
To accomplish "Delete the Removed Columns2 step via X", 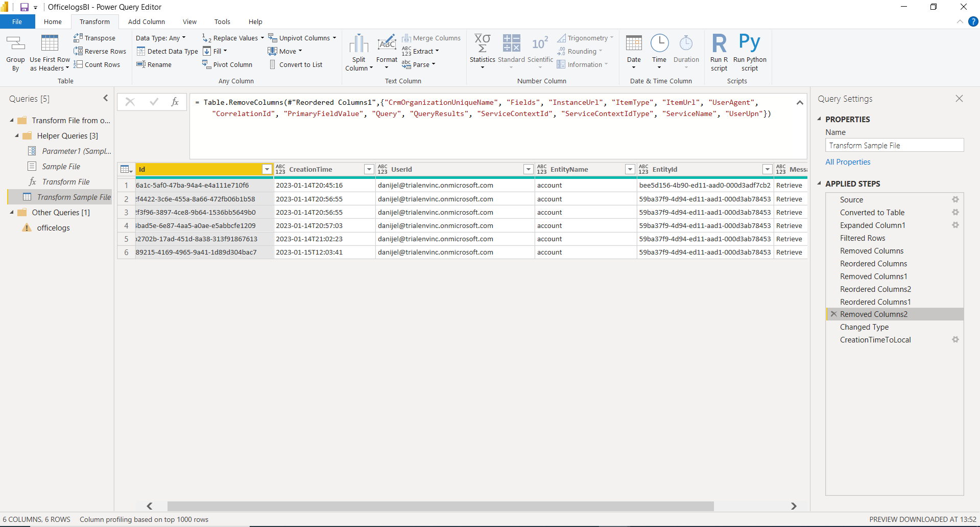I will (x=833, y=314).
